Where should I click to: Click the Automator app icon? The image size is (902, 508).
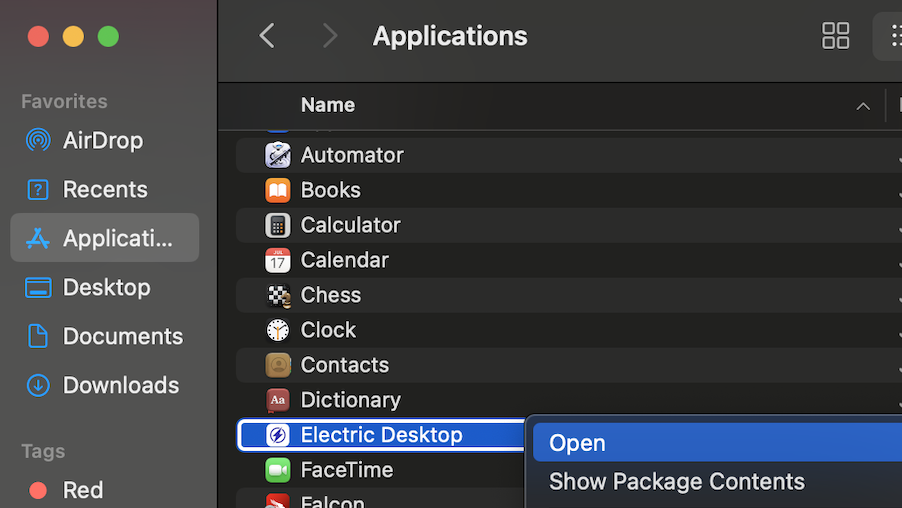coord(278,155)
